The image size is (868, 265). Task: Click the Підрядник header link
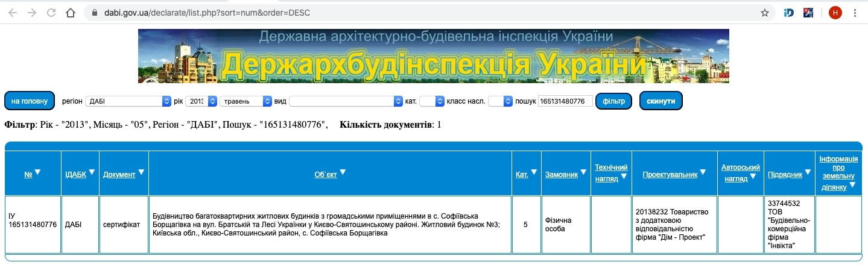785,175
